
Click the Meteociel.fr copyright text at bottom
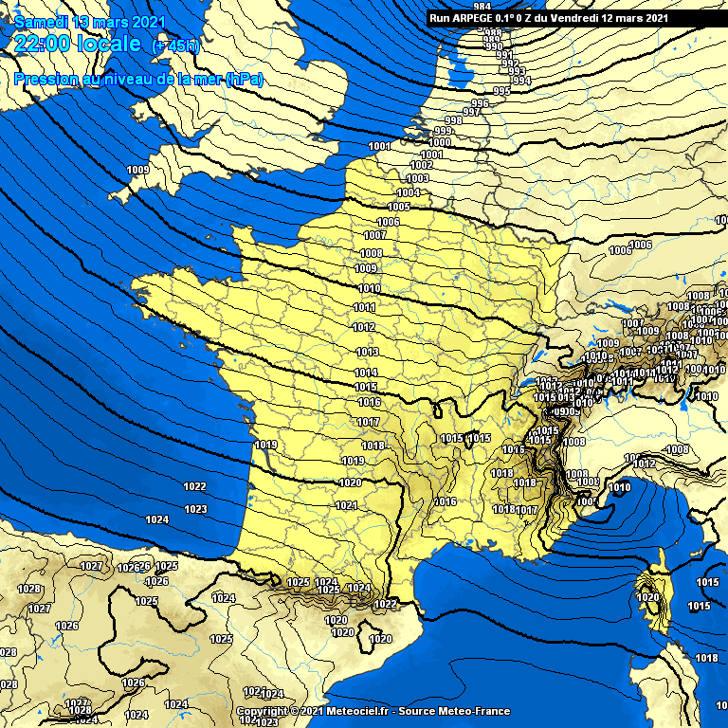coord(373,711)
